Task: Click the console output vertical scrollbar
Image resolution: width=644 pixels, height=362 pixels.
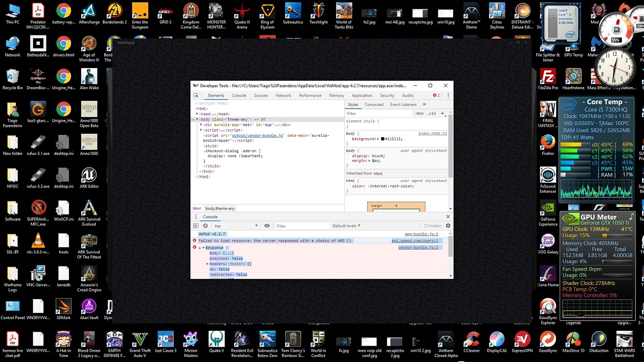Action: (x=450, y=246)
